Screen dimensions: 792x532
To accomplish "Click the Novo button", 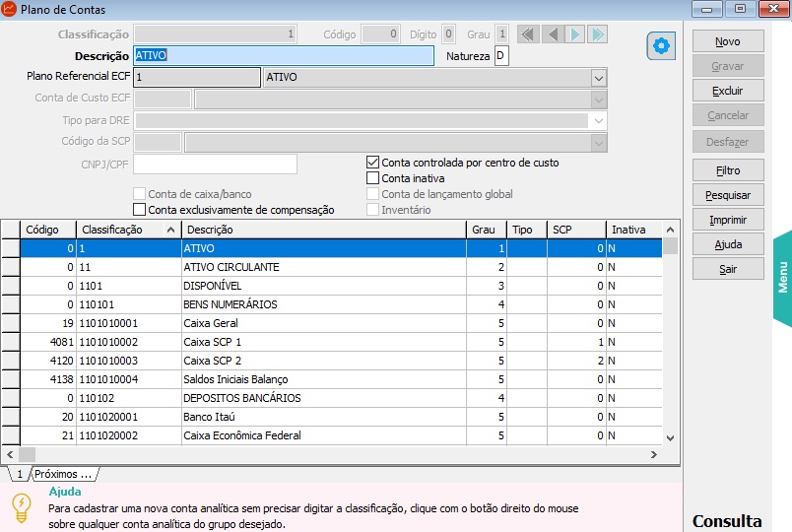I will [x=728, y=41].
